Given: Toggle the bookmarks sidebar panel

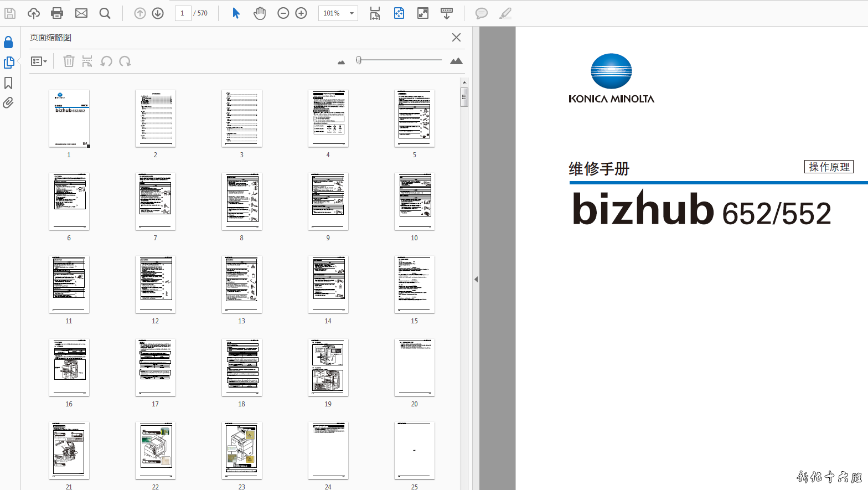Looking at the screenshot, I should click(x=8, y=83).
